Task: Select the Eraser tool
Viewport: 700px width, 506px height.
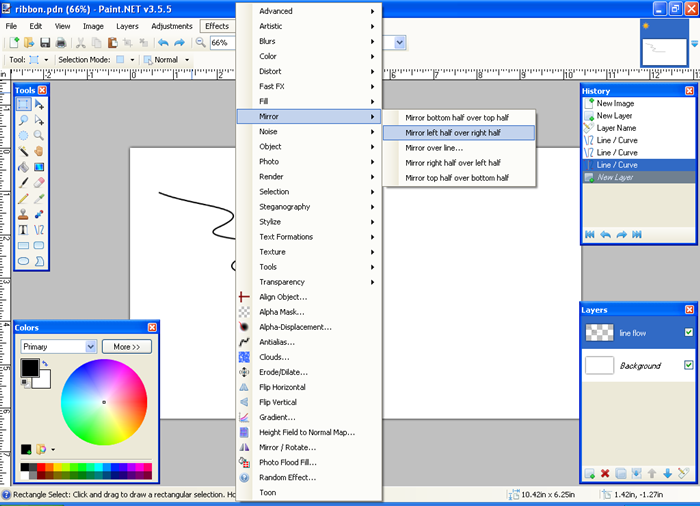Action: [x=39, y=183]
